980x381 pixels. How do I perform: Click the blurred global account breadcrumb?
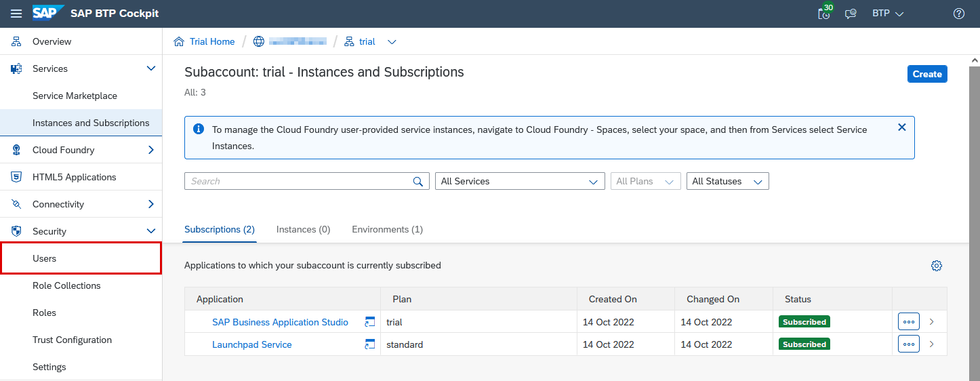click(298, 41)
